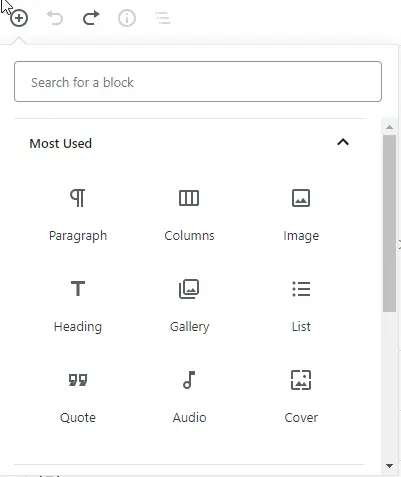Insert a Paragraph block
This screenshot has height=477, width=401.
pos(78,215)
